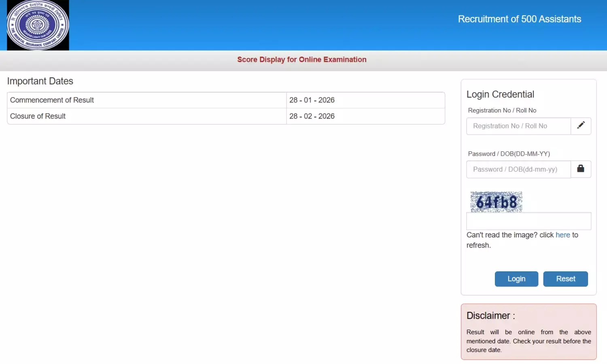Click the disclaimer text about closure date
Screen dimensions: 607x364
point(528,341)
